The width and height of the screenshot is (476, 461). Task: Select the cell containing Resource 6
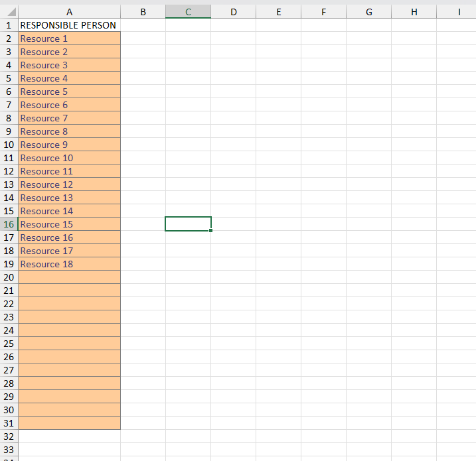(70, 105)
